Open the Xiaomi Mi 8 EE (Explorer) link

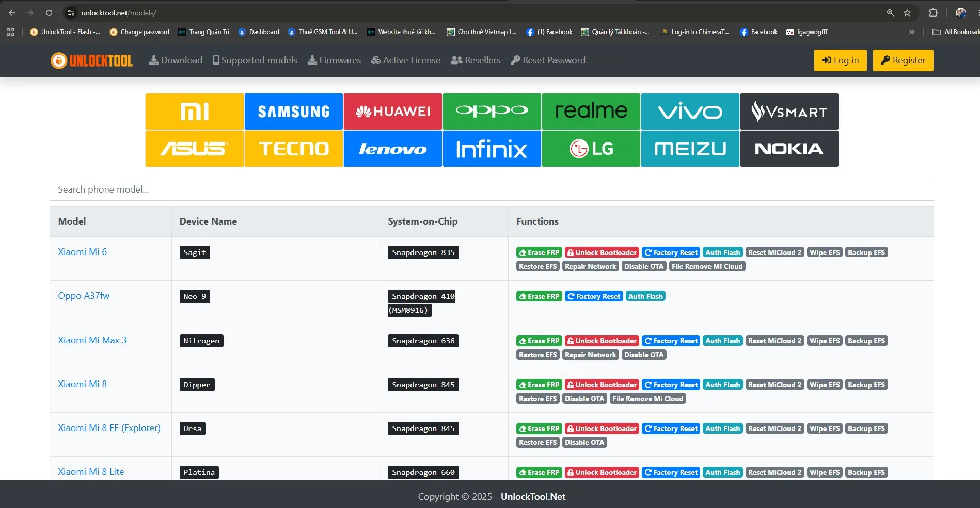pyautogui.click(x=109, y=428)
